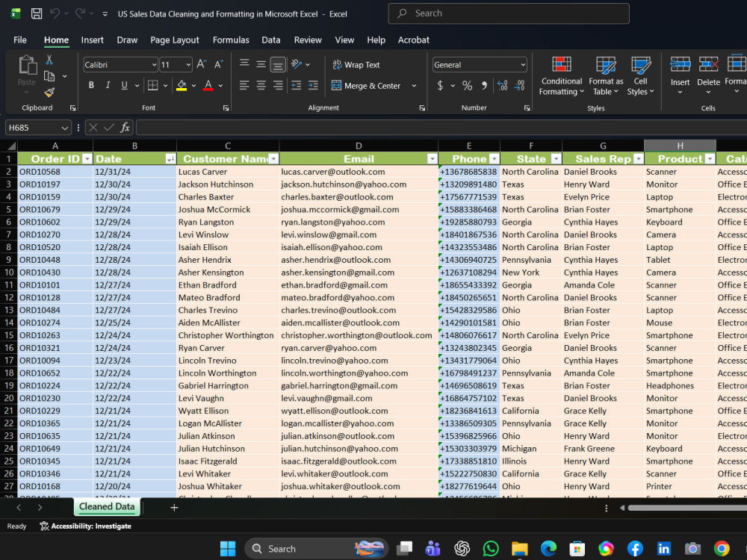Image resolution: width=747 pixels, height=560 pixels.
Task: Click the Save icon in title bar
Action: tap(37, 13)
